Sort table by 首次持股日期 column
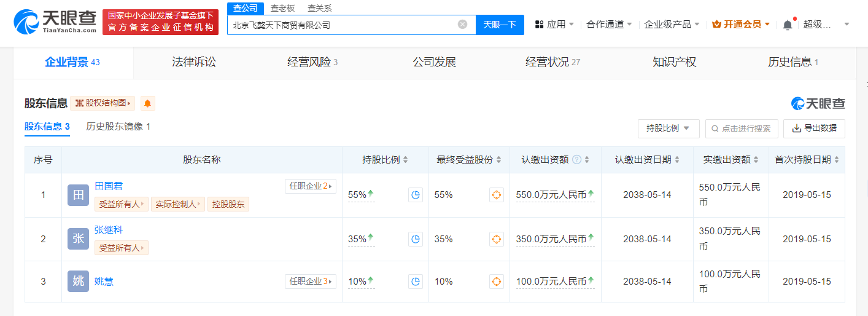This screenshot has width=868, height=316. [x=806, y=160]
